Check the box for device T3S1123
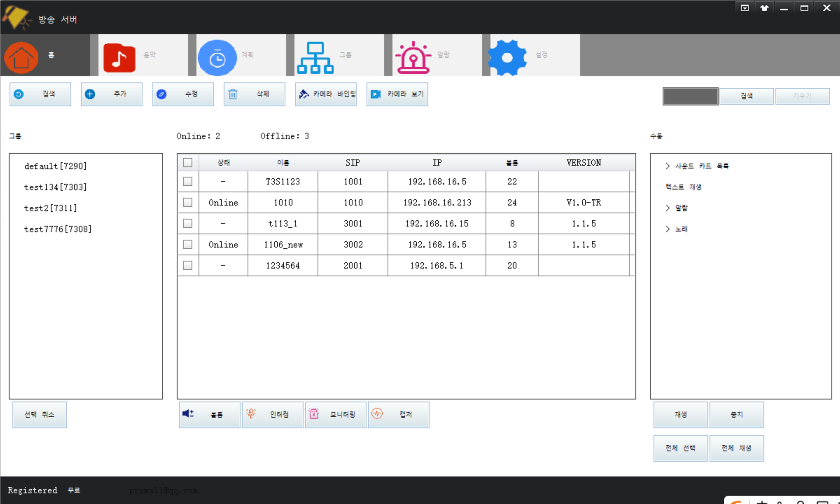 (x=188, y=182)
